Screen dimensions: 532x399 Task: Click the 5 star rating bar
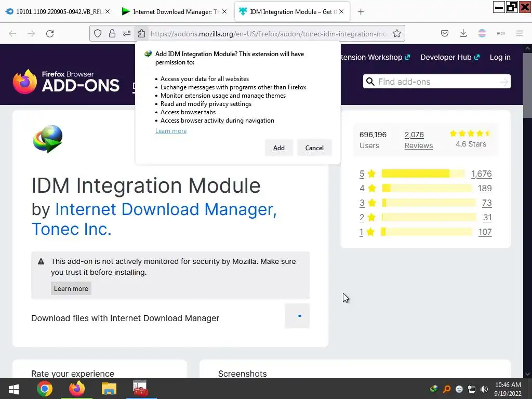pos(423,174)
